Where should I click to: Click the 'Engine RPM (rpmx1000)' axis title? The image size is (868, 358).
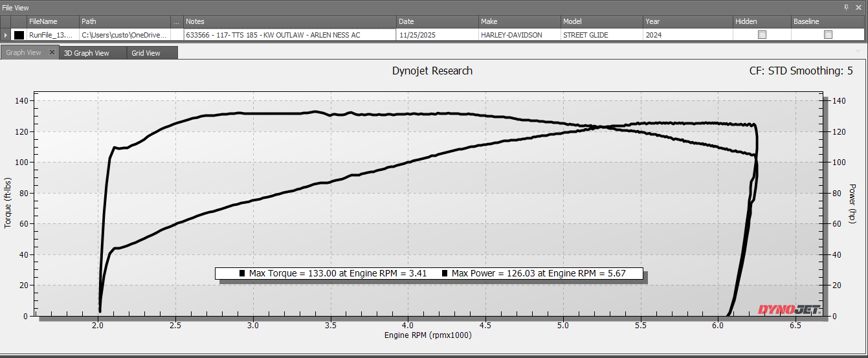pos(428,335)
